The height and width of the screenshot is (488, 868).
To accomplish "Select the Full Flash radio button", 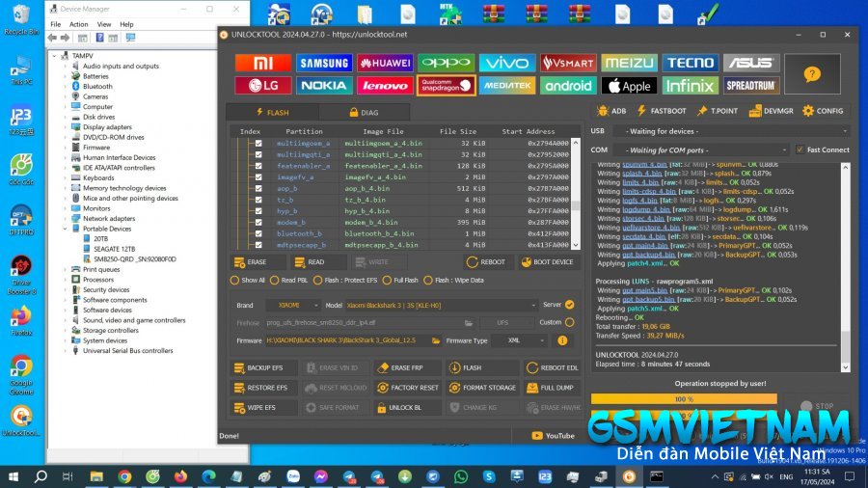I will coord(387,281).
